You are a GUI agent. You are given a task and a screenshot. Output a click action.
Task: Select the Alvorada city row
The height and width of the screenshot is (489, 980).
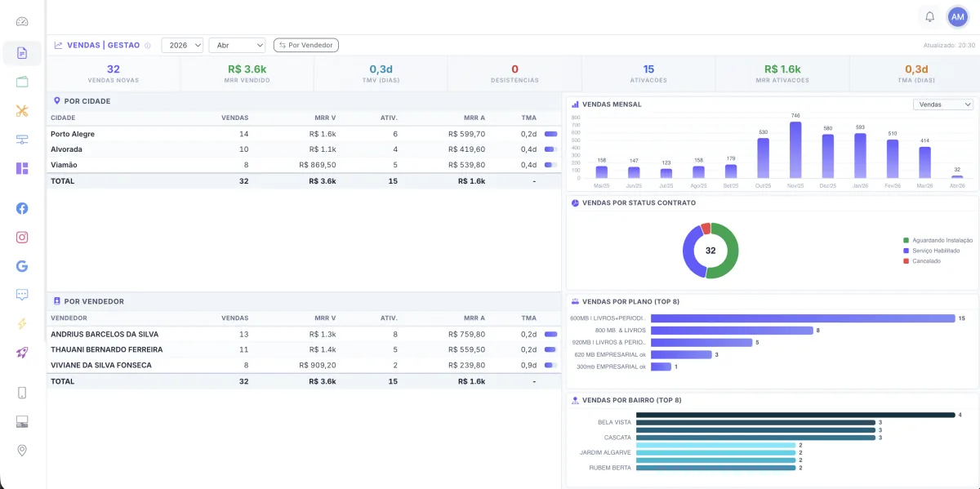click(304, 149)
